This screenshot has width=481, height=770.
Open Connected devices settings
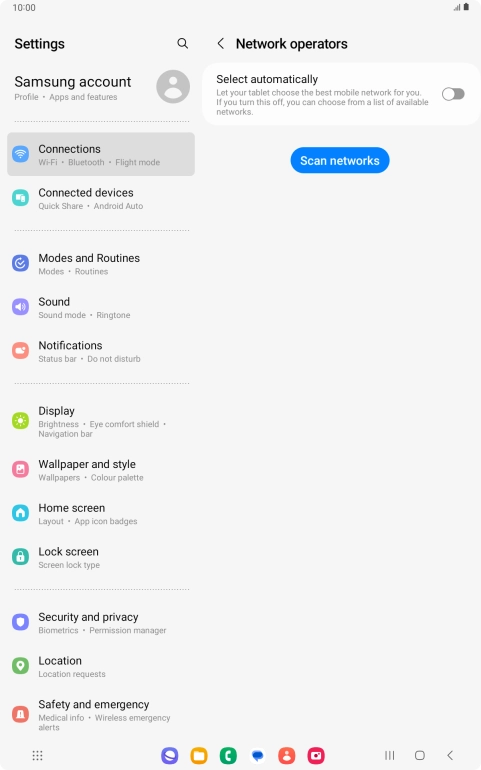[101, 198]
